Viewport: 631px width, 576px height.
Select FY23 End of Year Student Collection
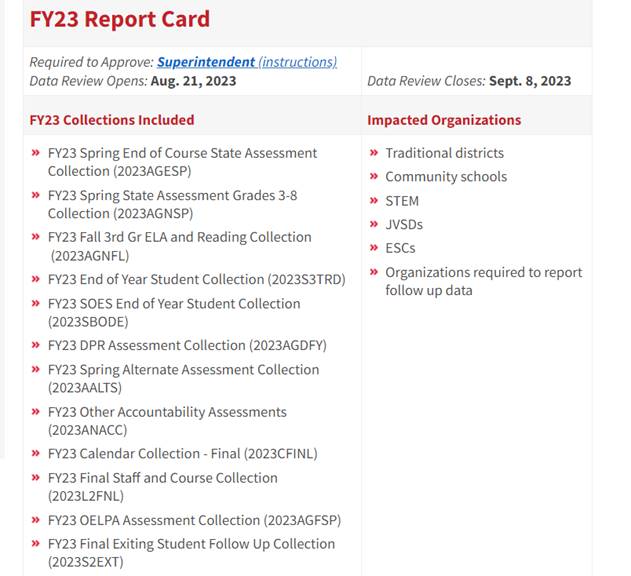196,280
